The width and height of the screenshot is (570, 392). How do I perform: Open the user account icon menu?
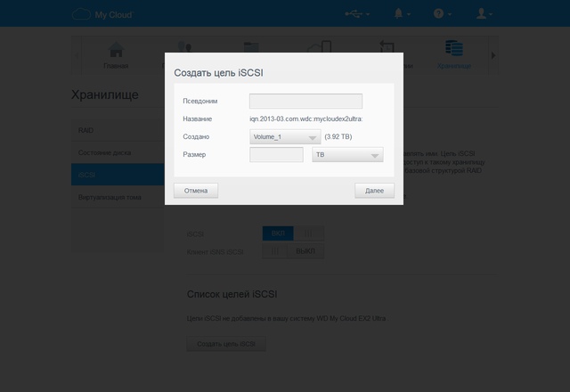(484, 14)
